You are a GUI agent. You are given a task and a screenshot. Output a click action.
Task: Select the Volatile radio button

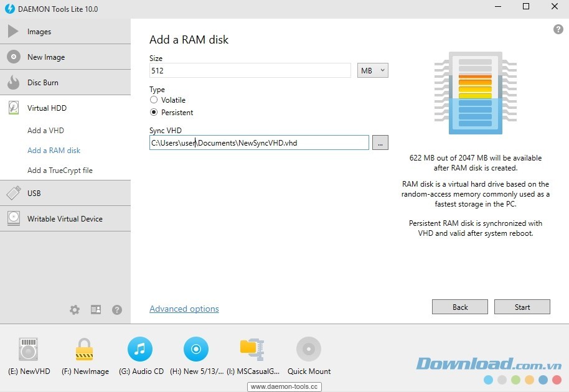click(154, 100)
